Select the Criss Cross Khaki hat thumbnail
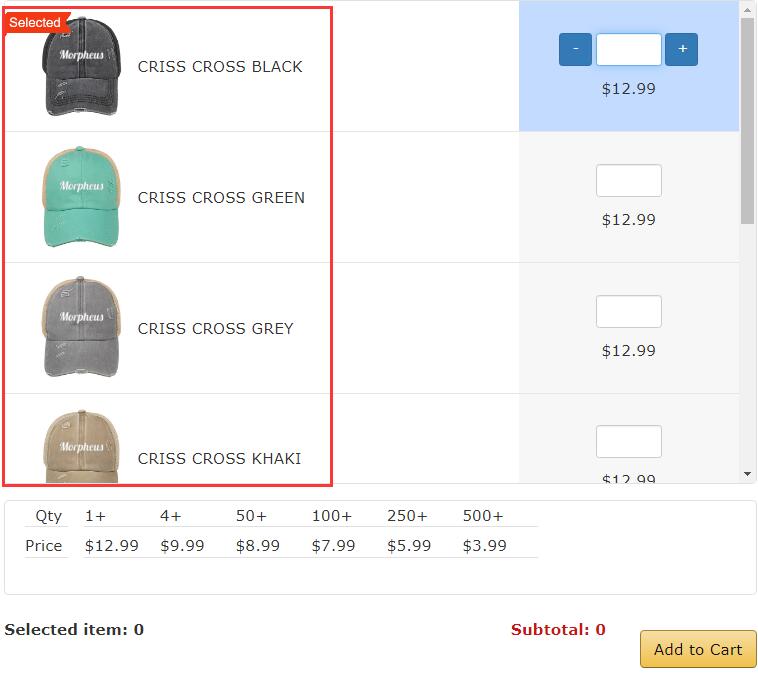 click(x=81, y=446)
